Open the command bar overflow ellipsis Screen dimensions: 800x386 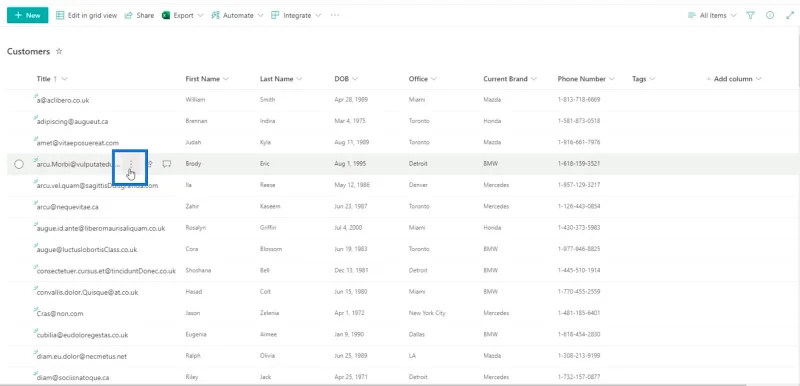(x=335, y=15)
